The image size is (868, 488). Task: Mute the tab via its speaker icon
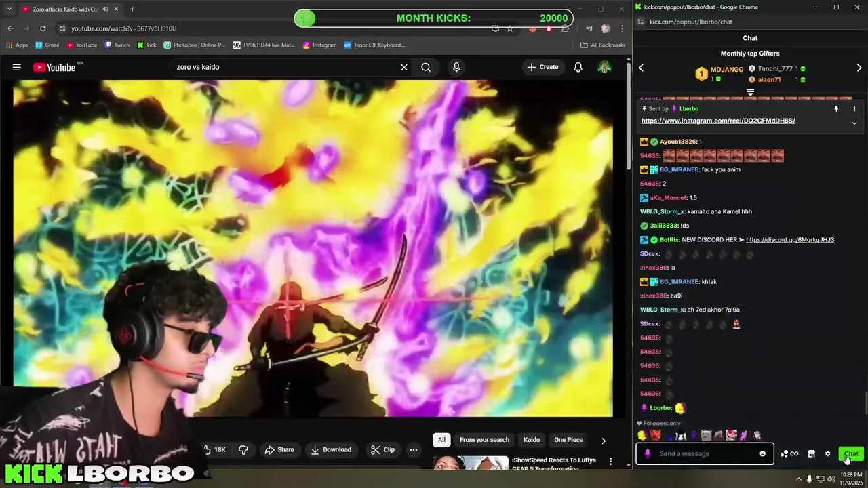pos(105,9)
